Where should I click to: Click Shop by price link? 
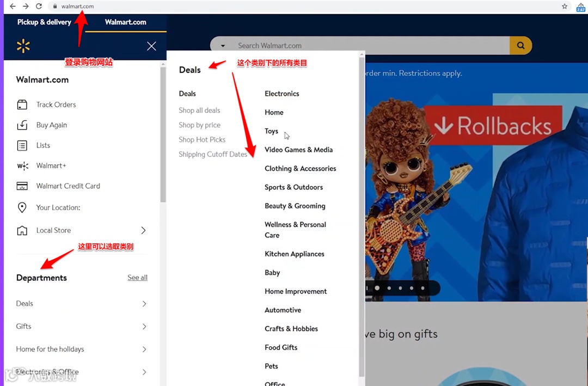click(199, 125)
